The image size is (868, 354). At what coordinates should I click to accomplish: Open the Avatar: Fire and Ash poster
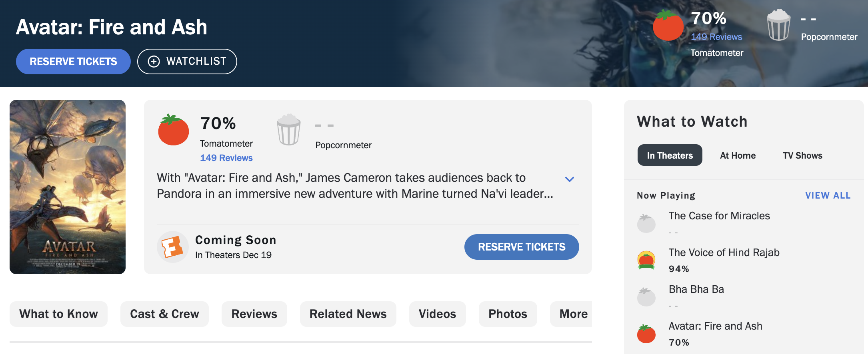[68, 187]
